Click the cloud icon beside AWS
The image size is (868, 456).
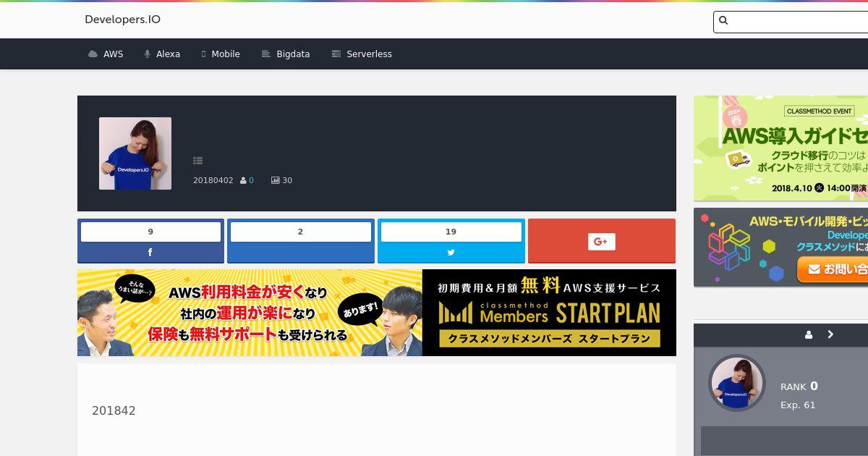click(x=93, y=54)
